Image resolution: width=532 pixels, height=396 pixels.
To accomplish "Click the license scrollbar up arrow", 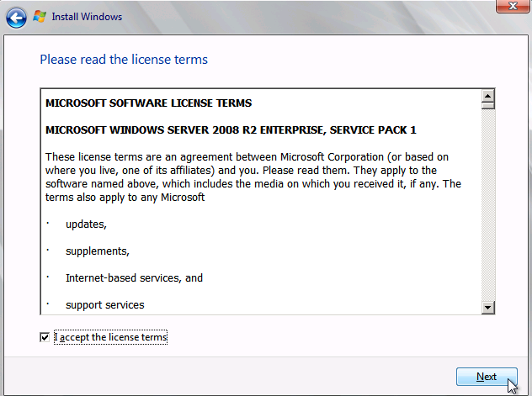I will tap(487, 94).
